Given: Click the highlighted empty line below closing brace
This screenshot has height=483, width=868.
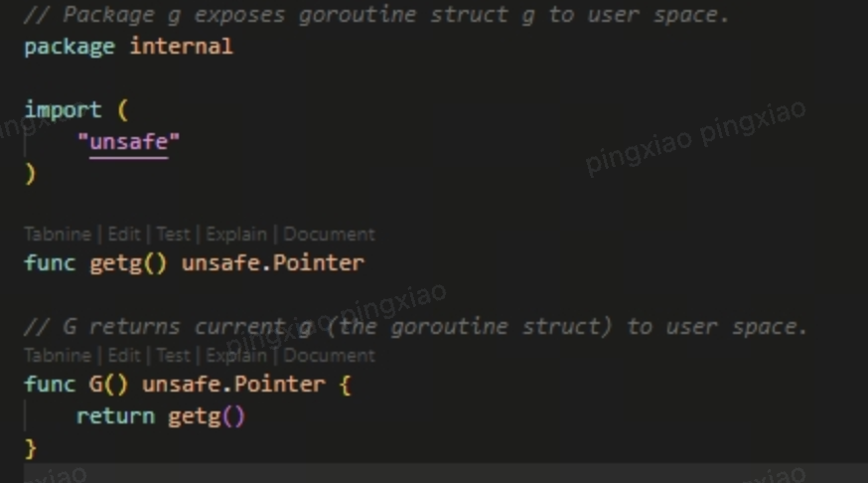Looking at the screenshot, I should (446, 474).
